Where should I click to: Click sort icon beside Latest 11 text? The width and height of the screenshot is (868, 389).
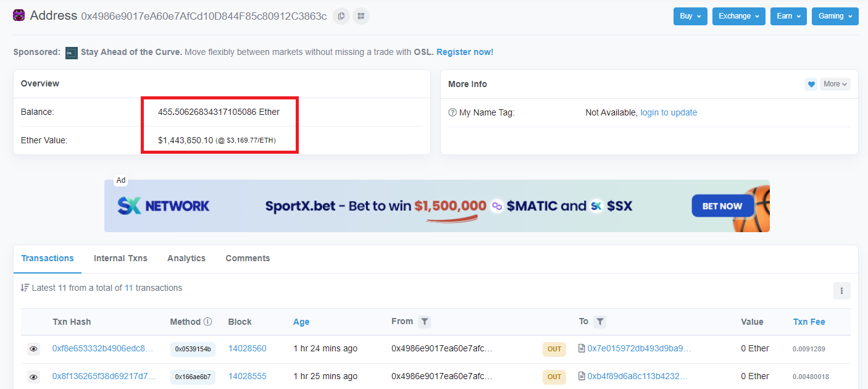pos(25,288)
